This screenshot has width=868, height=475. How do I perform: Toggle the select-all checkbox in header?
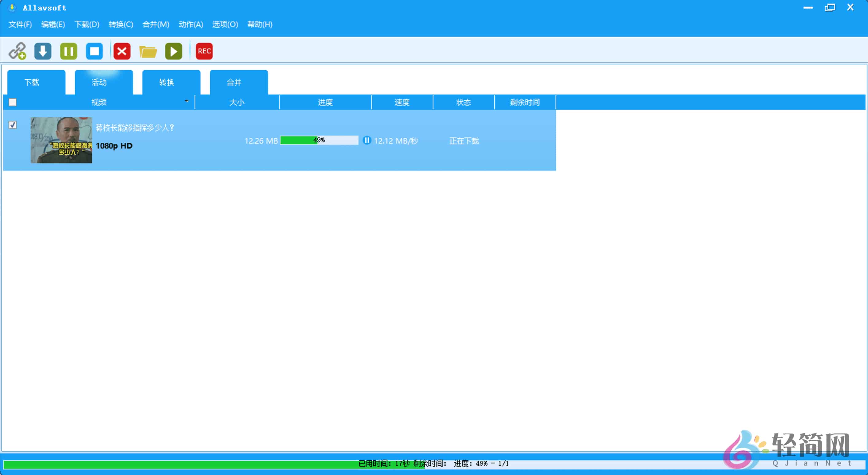[x=13, y=102]
